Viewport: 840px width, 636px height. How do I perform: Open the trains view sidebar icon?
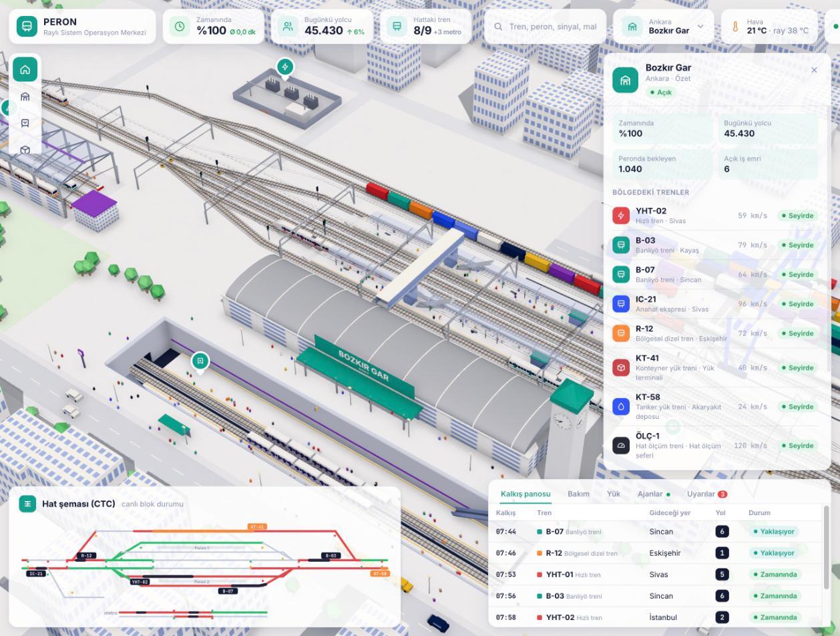tap(25, 124)
